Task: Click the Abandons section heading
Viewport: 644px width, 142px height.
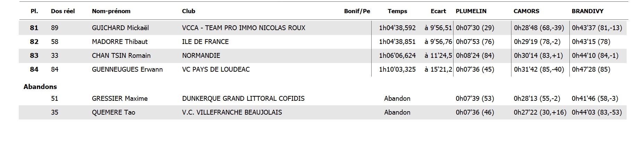Action: pos(40,87)
